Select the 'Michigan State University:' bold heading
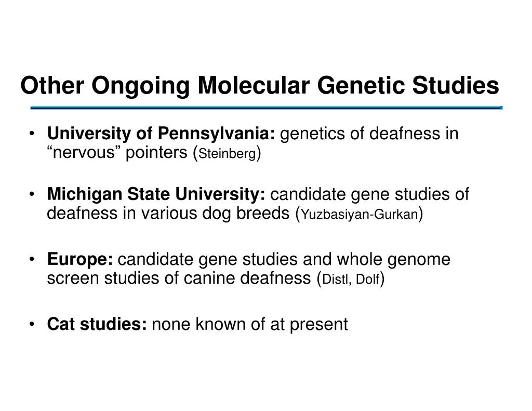Viewport: 532px width, 411px height. coord(156,194)
